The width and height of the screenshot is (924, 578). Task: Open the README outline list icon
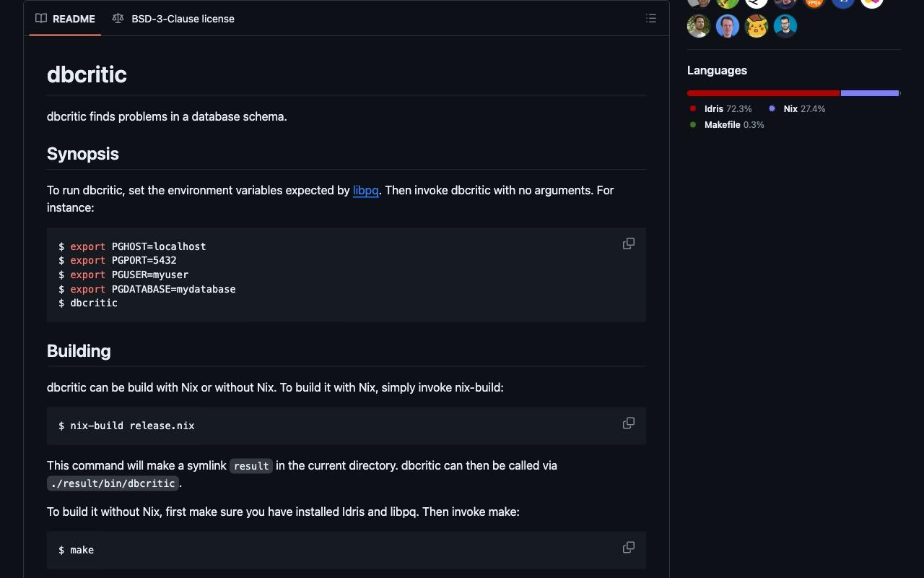[651, 19]
